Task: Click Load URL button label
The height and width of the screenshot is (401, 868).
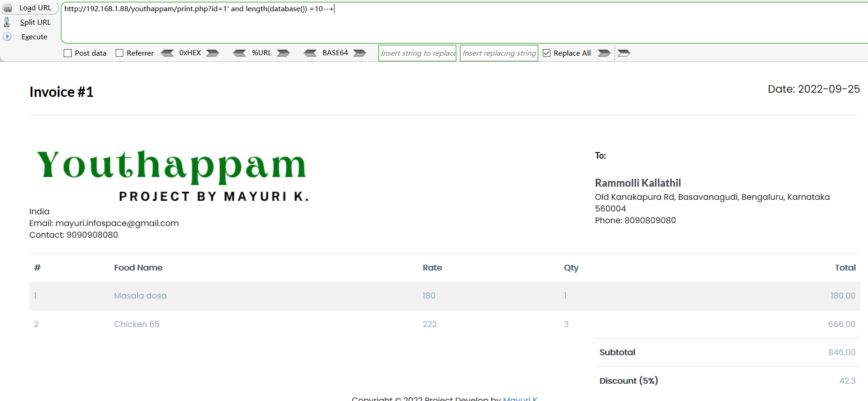Action: coord(36,8)
